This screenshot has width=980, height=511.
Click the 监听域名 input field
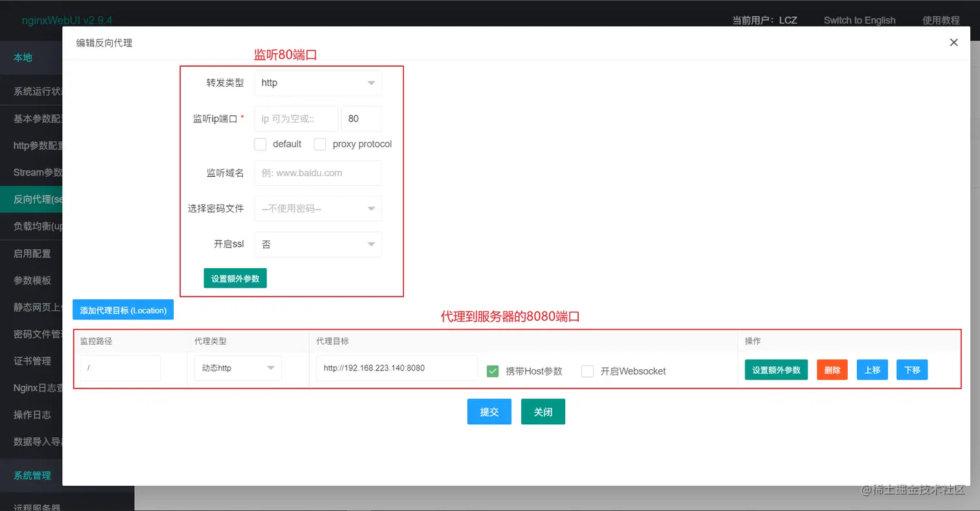click(x=318, y=173)
